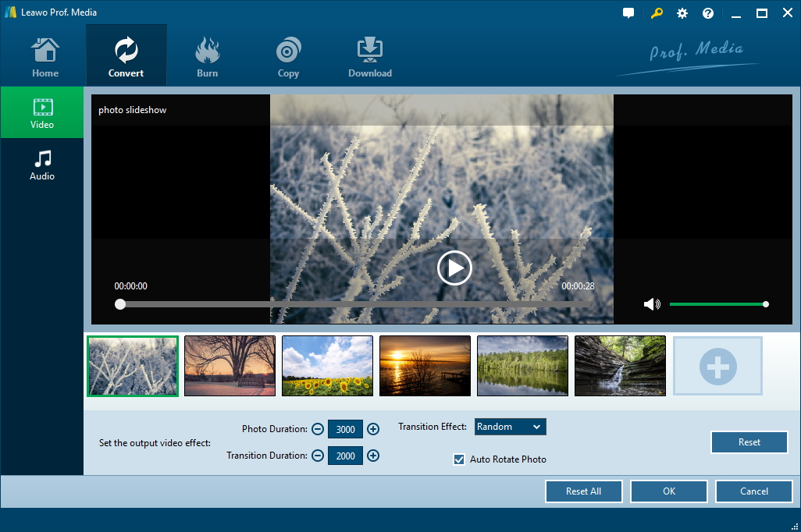
Task: Toggle the Auto Rotate Photo checkbox
Action: coord(459,459)
